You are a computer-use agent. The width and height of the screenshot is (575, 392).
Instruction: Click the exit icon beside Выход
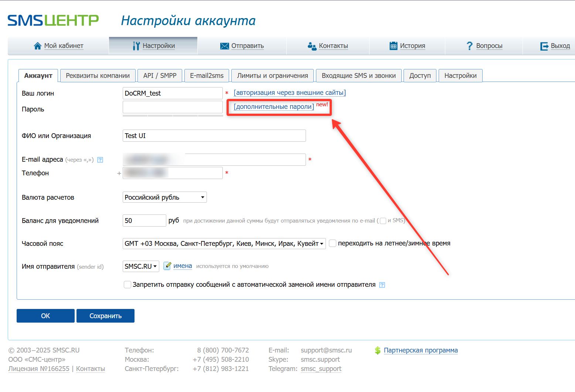point(544,46)
